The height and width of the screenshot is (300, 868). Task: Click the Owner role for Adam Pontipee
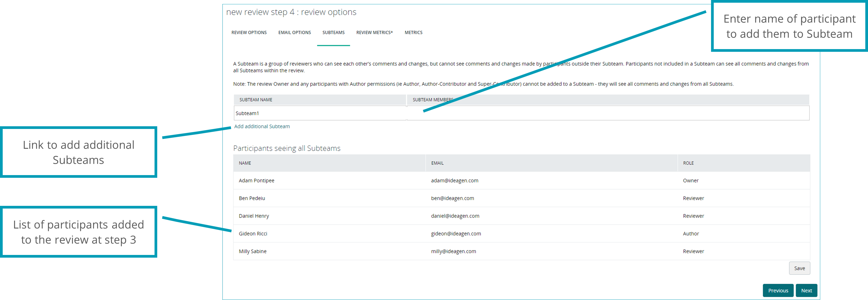[x=691, y=180]
